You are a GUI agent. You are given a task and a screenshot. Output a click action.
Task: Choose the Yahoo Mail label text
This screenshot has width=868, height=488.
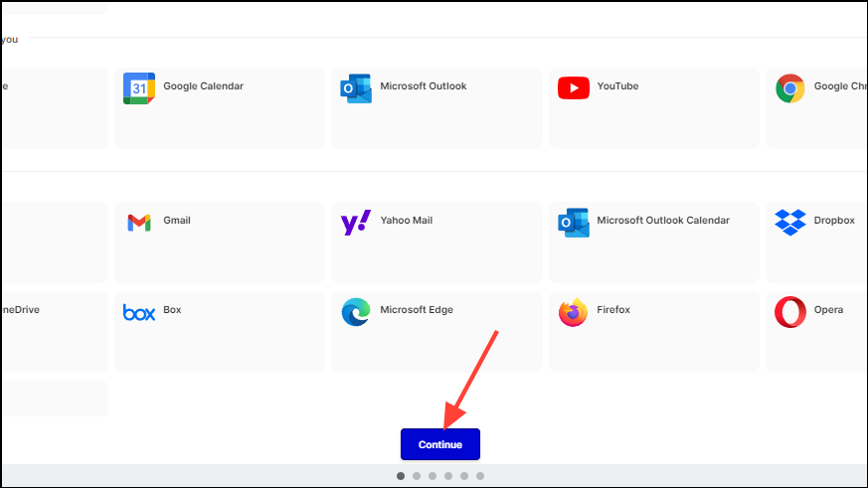pyautogui.click(x=407, y=220)
